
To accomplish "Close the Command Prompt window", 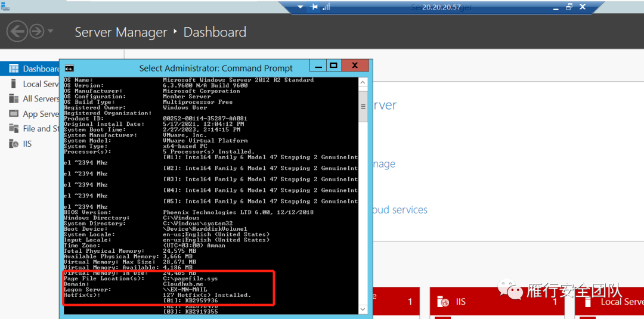I will (355, 66).
